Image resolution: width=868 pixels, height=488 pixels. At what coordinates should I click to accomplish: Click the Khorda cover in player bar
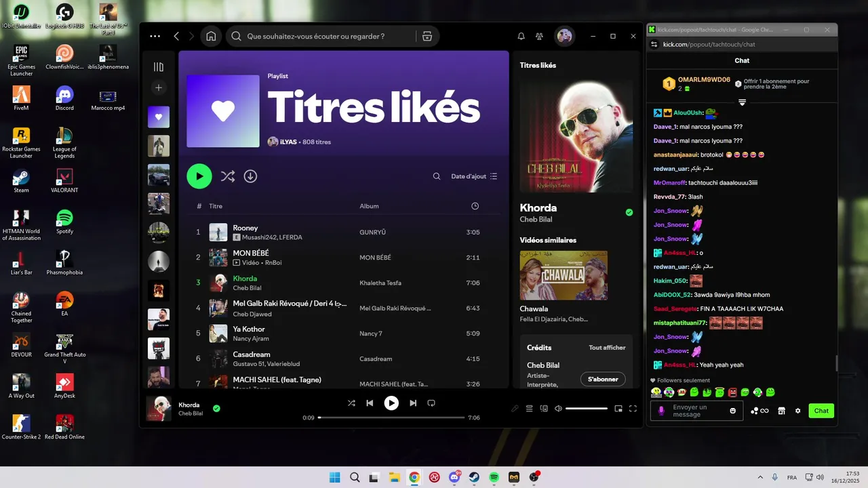[159, 409]
